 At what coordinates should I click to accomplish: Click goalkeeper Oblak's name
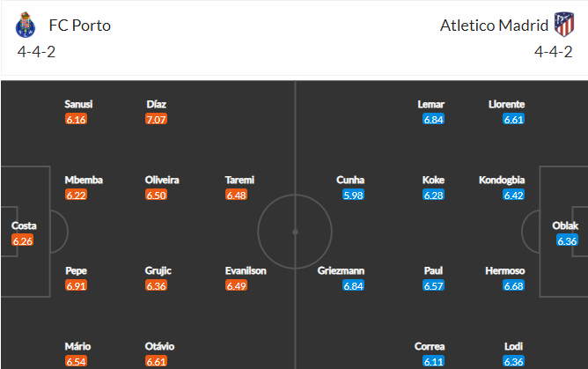(565, 225)
